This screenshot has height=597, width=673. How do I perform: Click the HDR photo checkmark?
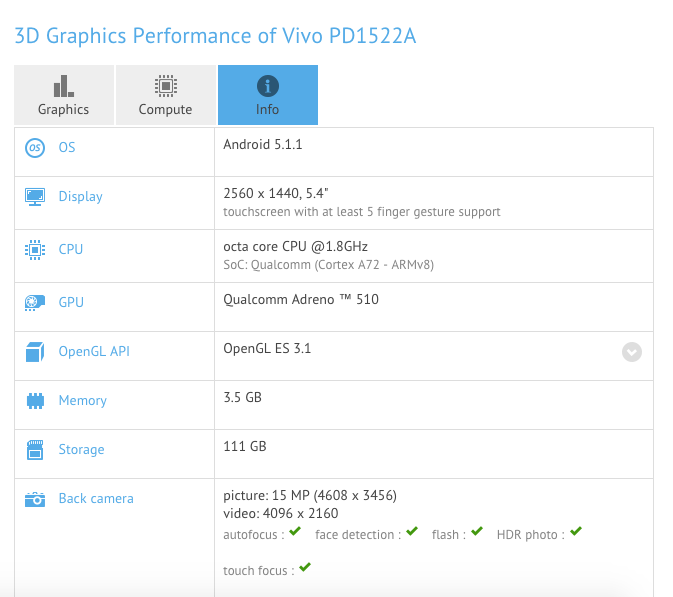pos(575,532)
